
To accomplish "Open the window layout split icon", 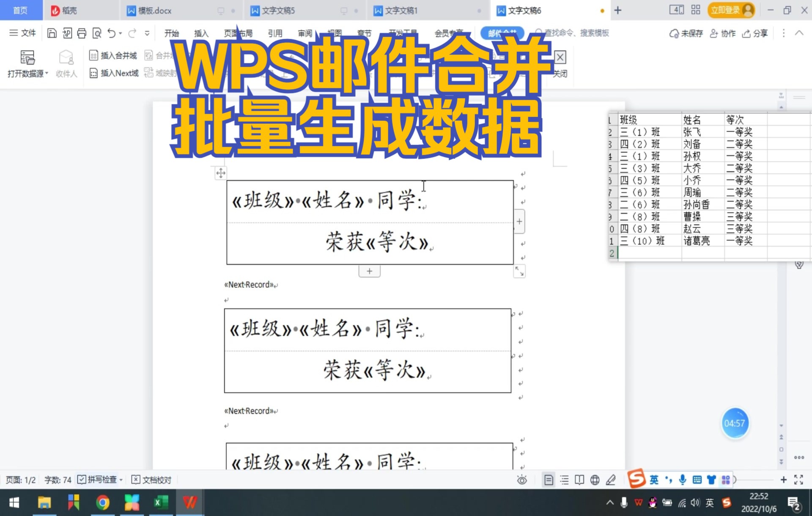I will point(676,10).
